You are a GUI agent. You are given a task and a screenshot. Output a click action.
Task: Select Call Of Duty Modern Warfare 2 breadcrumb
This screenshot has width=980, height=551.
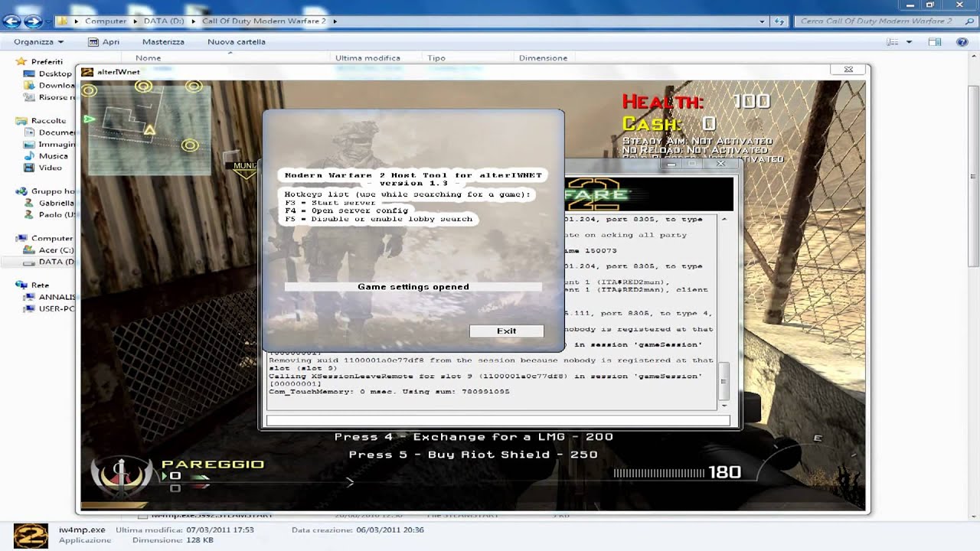click(x=263, y=21)
